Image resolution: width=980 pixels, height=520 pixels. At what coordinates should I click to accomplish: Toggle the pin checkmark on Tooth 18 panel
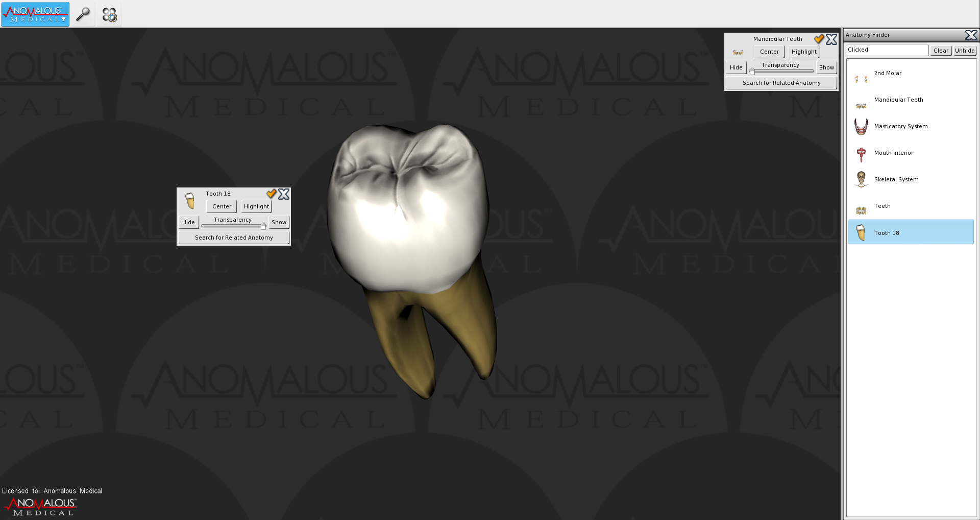point(271,194)
